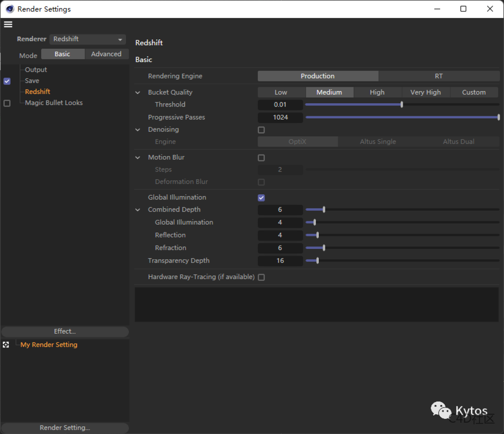504x434 pixels.
Task: Click the Progressive Passes input field
Action: pos(280,118)
